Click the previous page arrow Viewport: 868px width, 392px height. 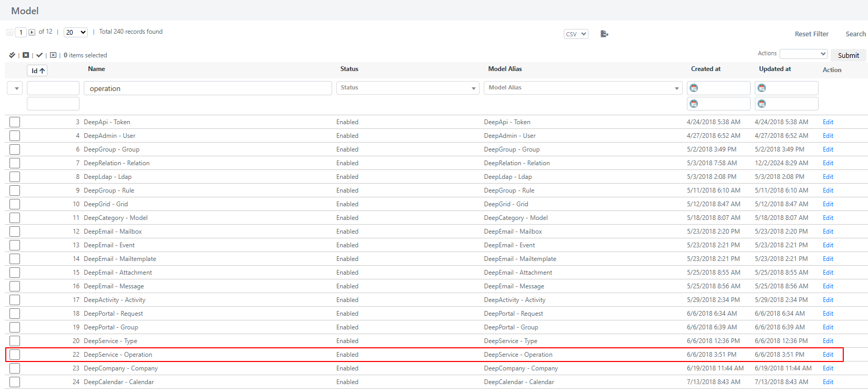point(9,32)
